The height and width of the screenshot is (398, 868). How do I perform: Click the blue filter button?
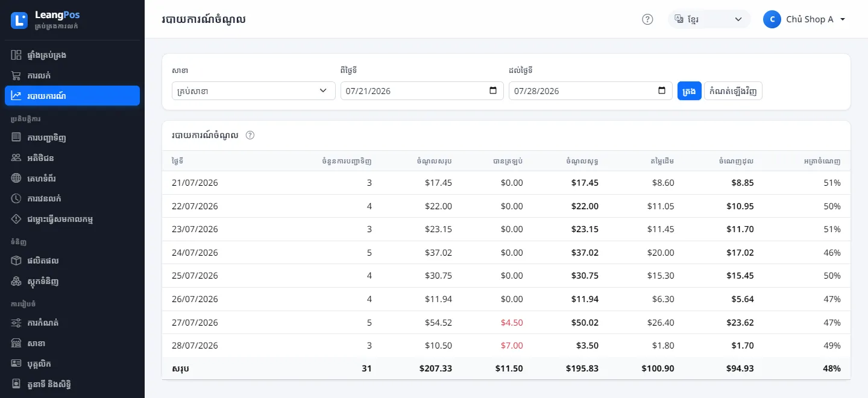point(690,91)
